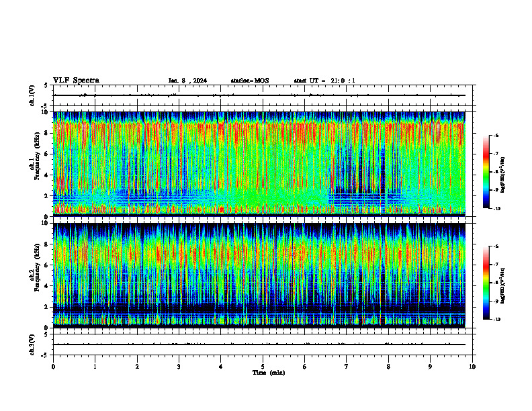Click the ch.2 spectrogram color scale bar
Viewport: 532px width, 411px height.
[486, 283]
